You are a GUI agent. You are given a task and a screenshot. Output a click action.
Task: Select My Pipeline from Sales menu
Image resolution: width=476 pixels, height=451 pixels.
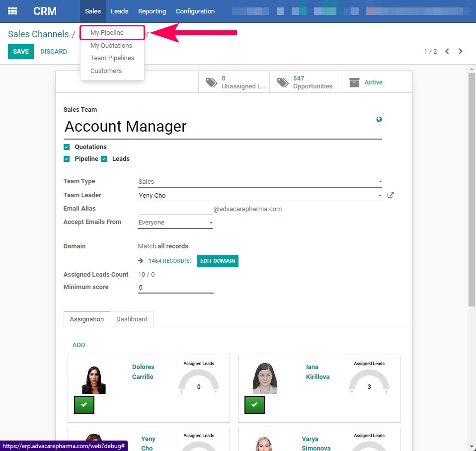click(112, 32)
